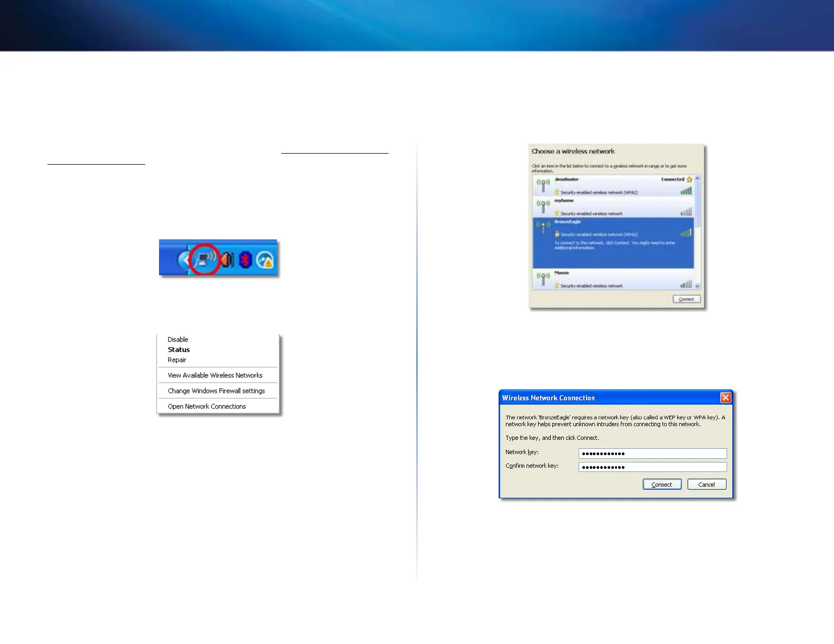Viewport: 834px width, 644px height.
Task: Click the antenna icon beside myhome
Action: [x=543, y=206]
